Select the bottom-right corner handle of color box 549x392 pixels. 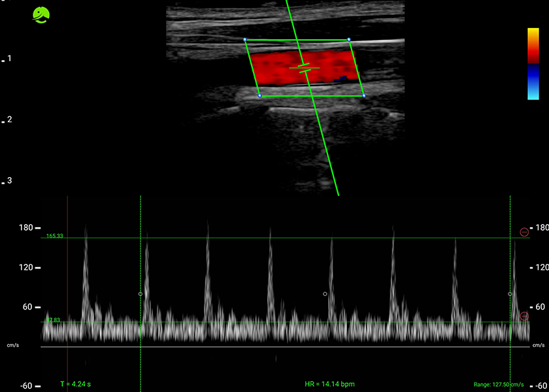[363, 96]
